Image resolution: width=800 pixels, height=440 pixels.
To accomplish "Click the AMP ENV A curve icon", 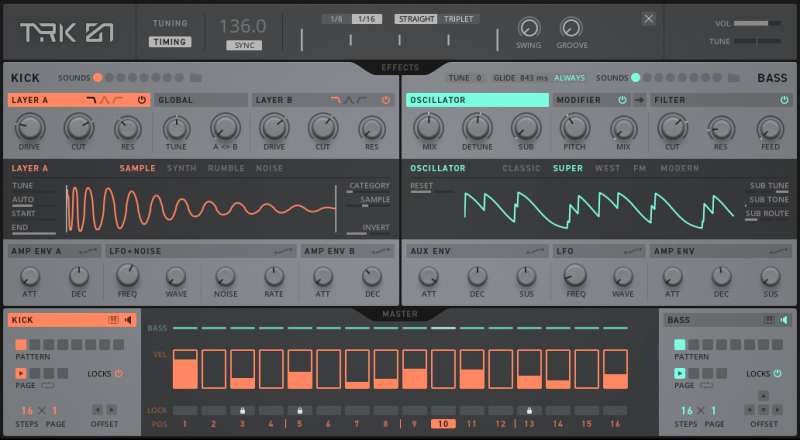I will tap(90, 250).
